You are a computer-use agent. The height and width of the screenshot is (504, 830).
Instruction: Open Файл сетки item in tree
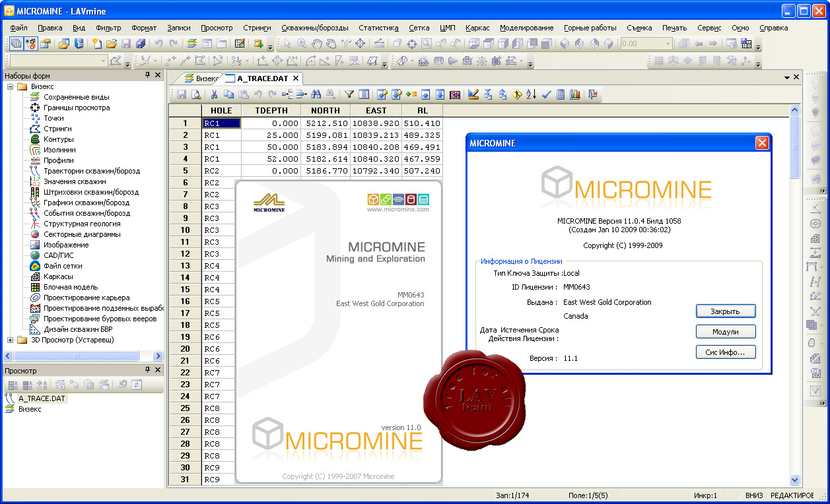[x=65, y=266]
